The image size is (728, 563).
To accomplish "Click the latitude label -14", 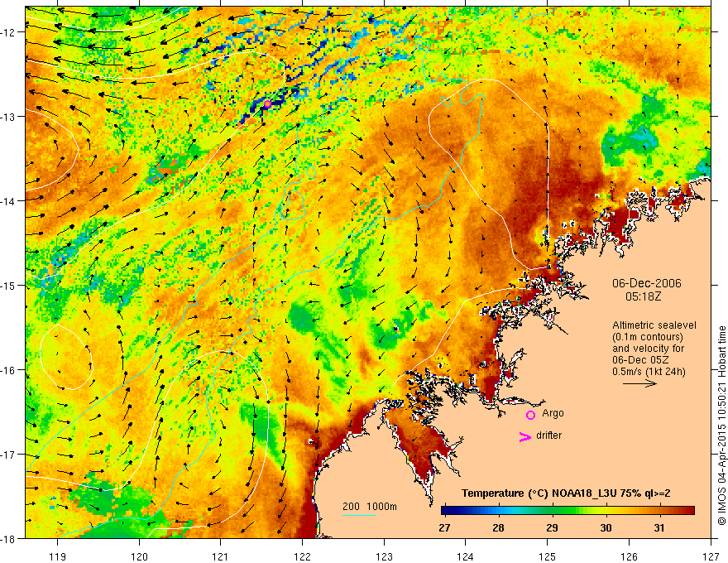I will 9,200.
